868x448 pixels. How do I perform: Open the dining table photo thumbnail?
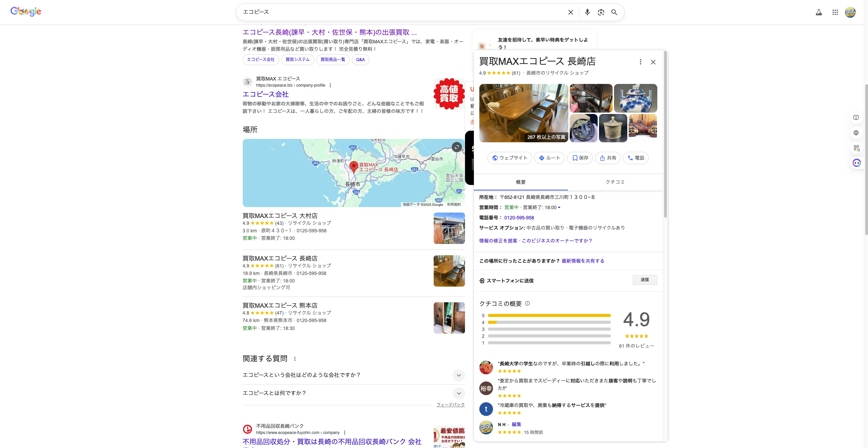click(523, 113)
